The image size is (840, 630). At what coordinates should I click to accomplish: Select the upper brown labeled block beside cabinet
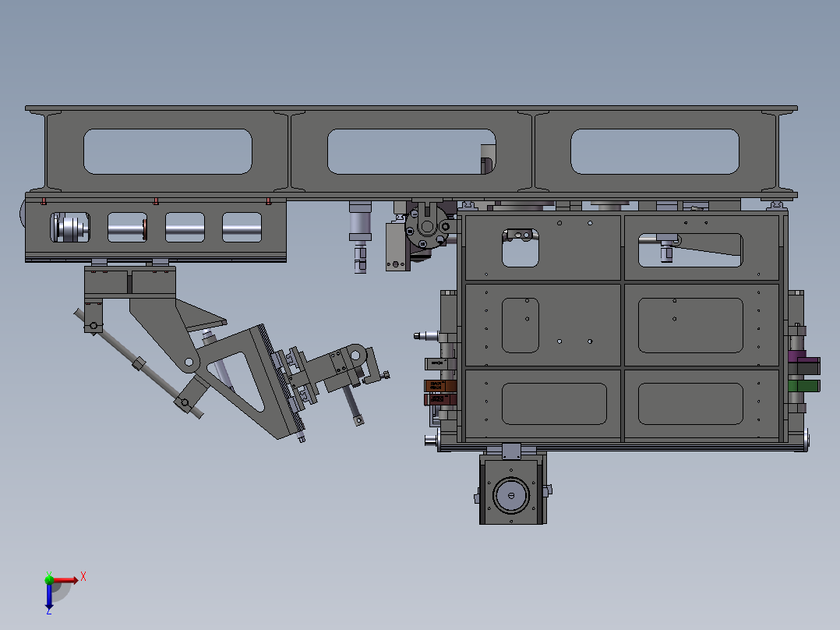440,385
